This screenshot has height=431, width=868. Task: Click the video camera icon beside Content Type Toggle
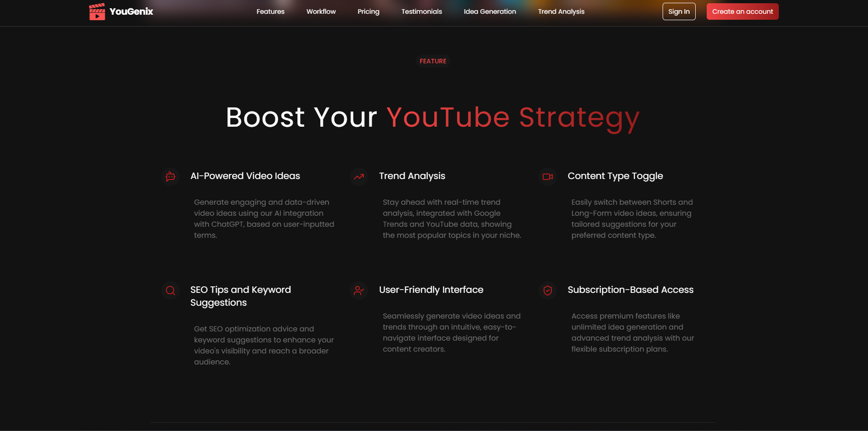click(548, 177)
